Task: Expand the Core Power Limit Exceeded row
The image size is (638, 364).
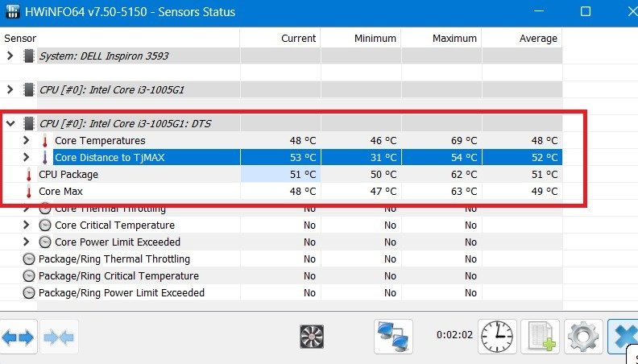Action: point(27,242)
